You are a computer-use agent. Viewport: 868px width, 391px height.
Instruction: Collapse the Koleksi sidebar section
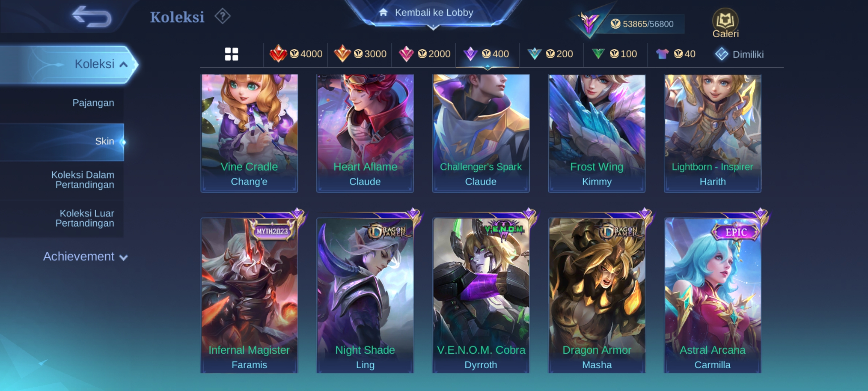tap(69, 64)
